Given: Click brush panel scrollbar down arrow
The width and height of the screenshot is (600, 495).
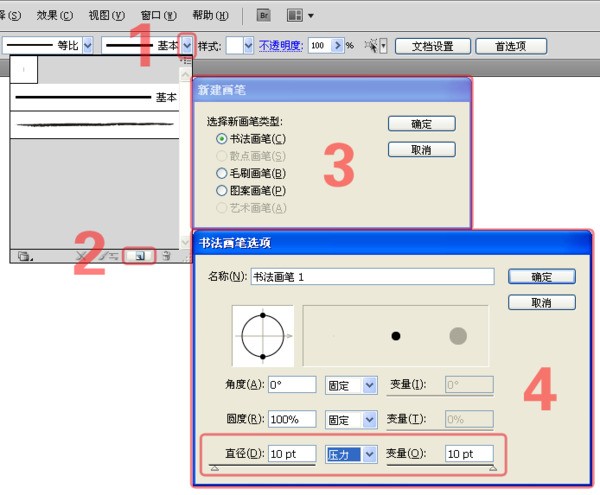Looking at the screenshot, I should pyautogui.click(x=186, y=242).
